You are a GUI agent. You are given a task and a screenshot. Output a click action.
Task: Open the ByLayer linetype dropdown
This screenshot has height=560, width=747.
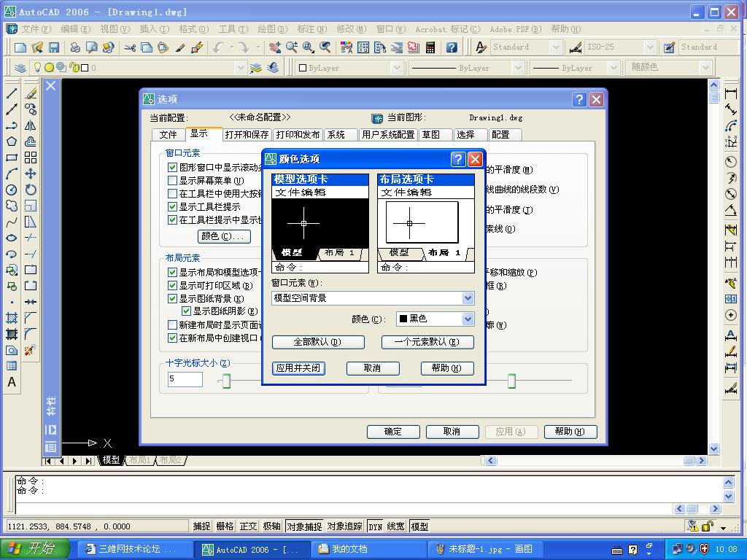point(519,68)
